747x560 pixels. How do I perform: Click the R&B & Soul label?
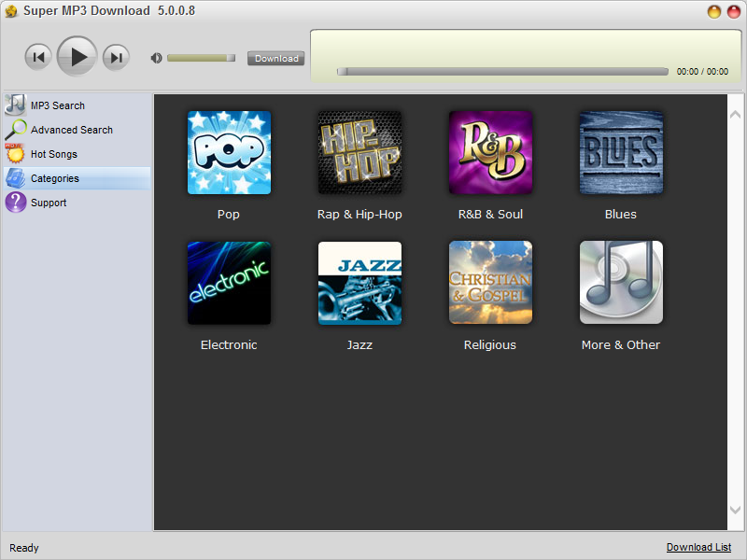[x=490, y=215]
